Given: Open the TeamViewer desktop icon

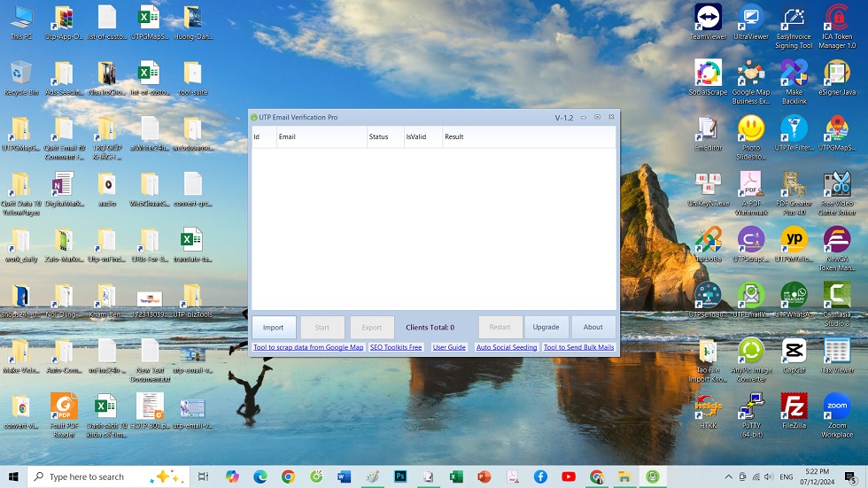Looking at the screenshot, I should 708,21.
